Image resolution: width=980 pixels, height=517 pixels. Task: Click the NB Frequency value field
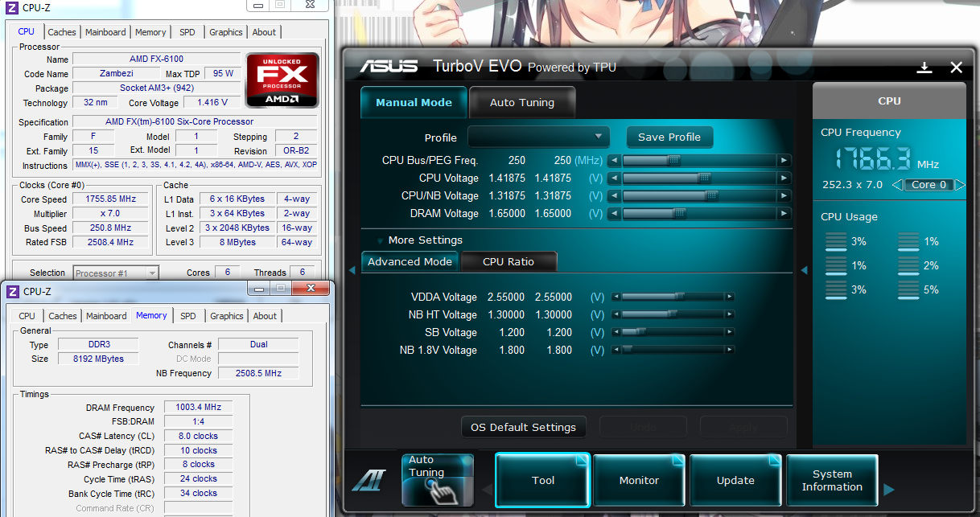pyautogui.click(x=257, y=373)
